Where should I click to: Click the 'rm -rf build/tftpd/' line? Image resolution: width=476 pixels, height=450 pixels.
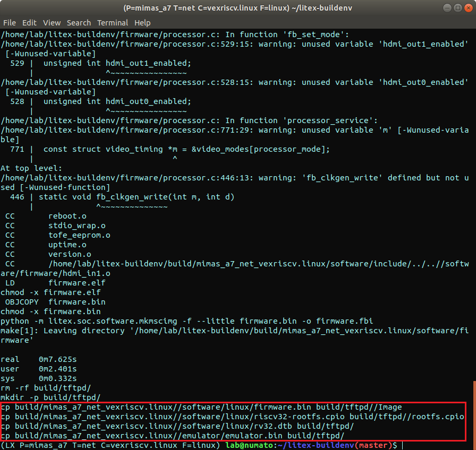point(46,388)
